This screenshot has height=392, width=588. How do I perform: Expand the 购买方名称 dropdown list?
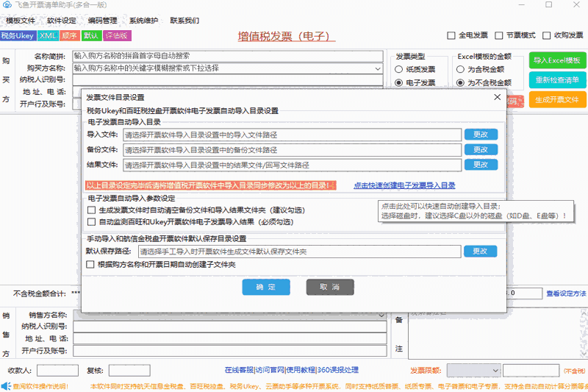click(x=378, y=68)
